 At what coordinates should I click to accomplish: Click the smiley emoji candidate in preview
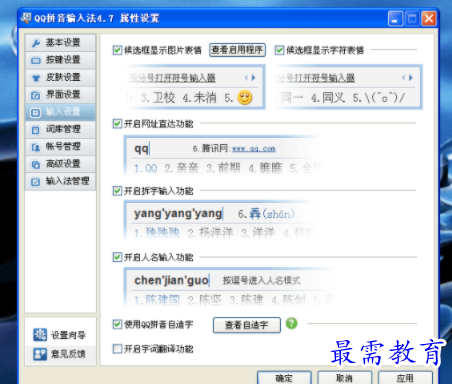[245, 98]
